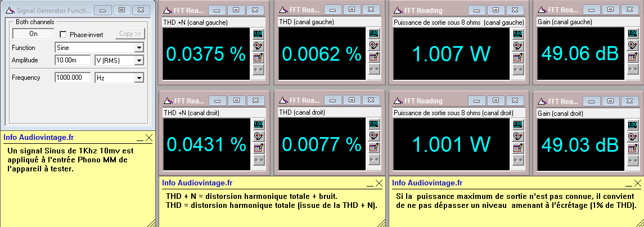Open display format icon in THD+N canal droit
The height and width of the screenshot is (227, 644).
coord(258,124)
